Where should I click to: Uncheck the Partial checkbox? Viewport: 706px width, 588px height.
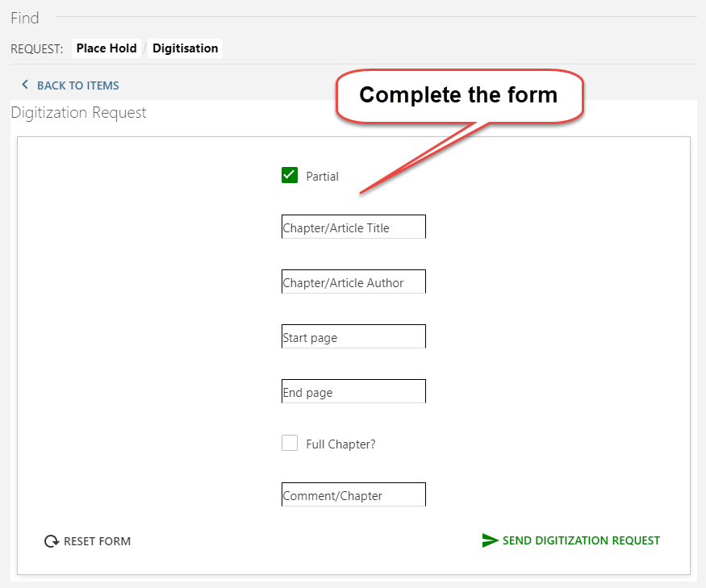(x=290, y=175)
